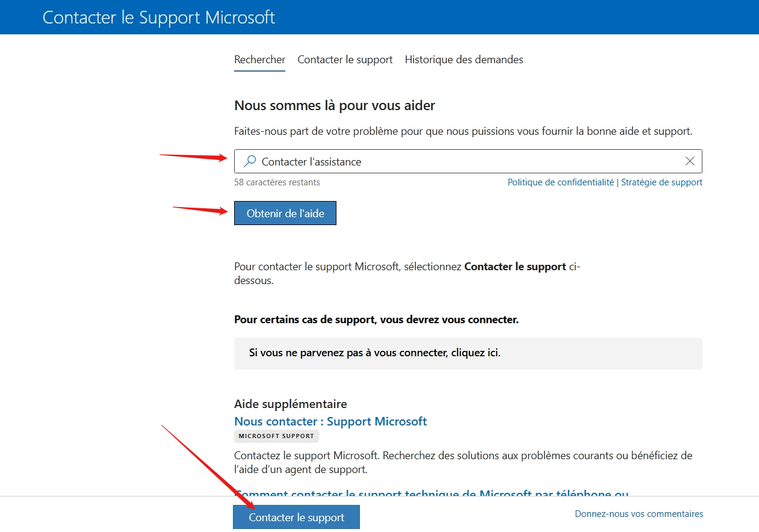Open Nous contacter : Support Microsoft link
The width and height of the screenshot is (759, 532).
tap(330, 421)
